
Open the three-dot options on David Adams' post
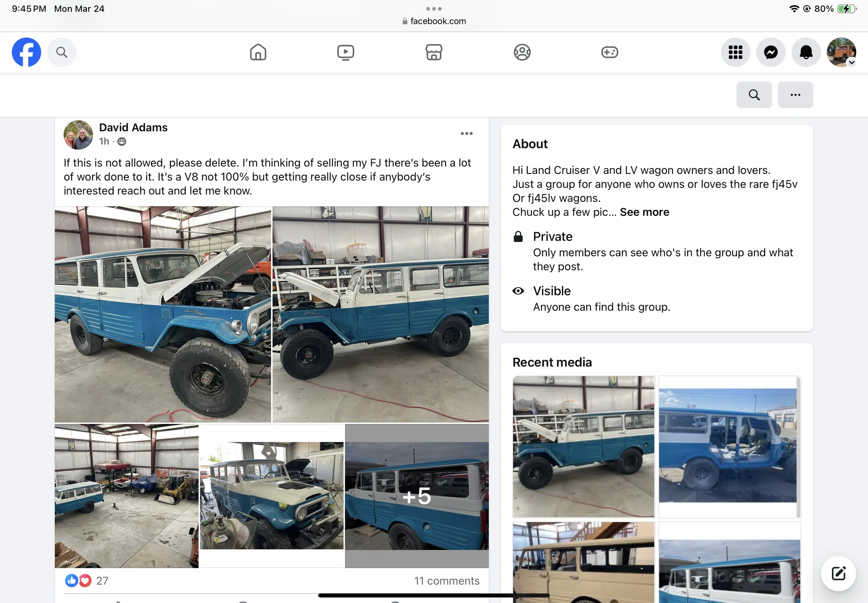[x=466, y=134]
